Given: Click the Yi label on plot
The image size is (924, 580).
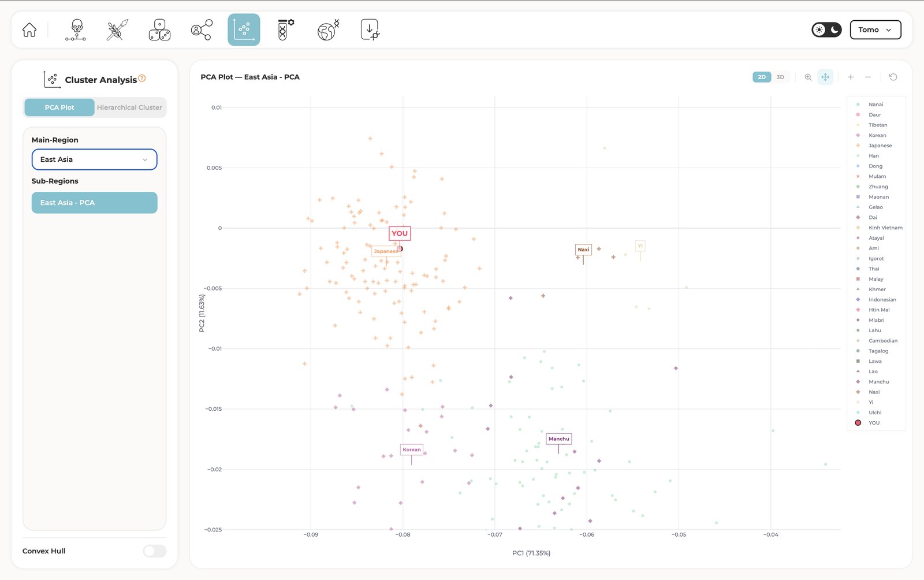Looking at the screenshot, I should (x=640, y=246).
